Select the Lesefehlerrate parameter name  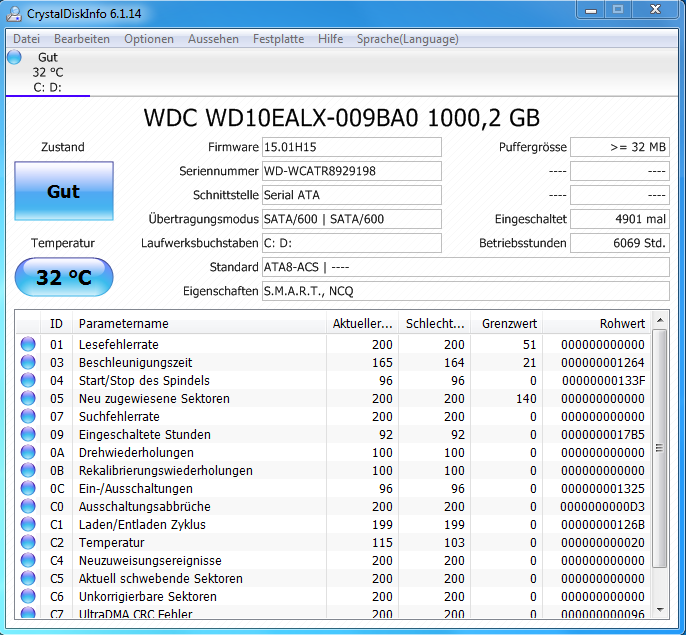coord(119,344)
